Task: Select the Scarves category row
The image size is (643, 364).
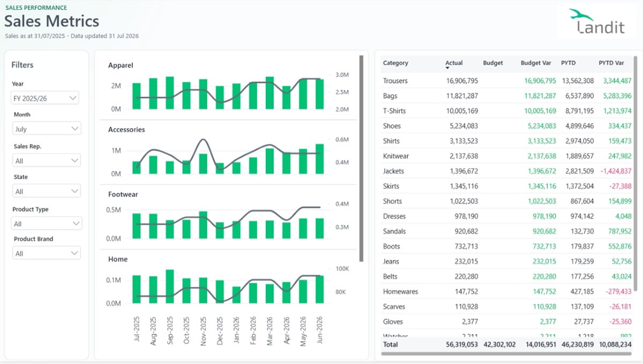Action: (x=507, y=307)
